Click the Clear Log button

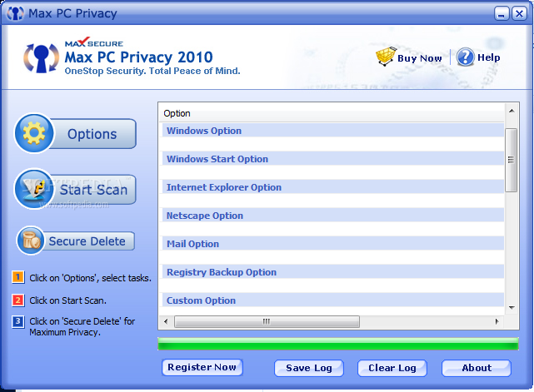point(392,368)
